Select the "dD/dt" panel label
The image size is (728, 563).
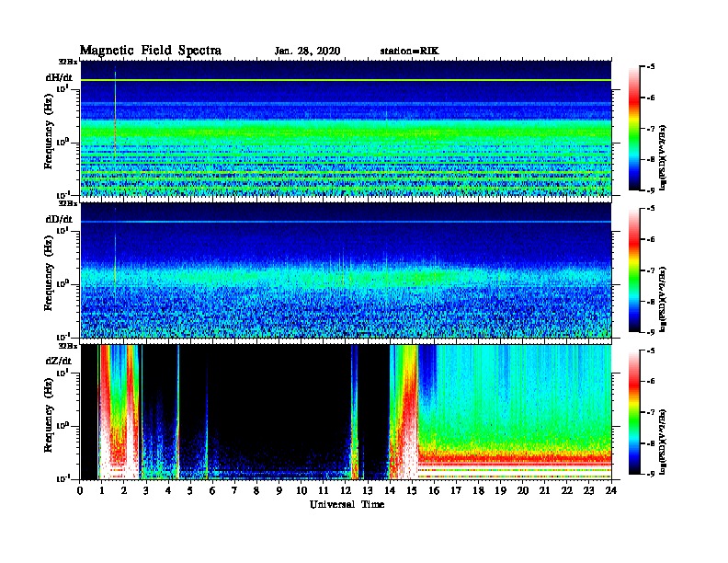pos(59,219)
